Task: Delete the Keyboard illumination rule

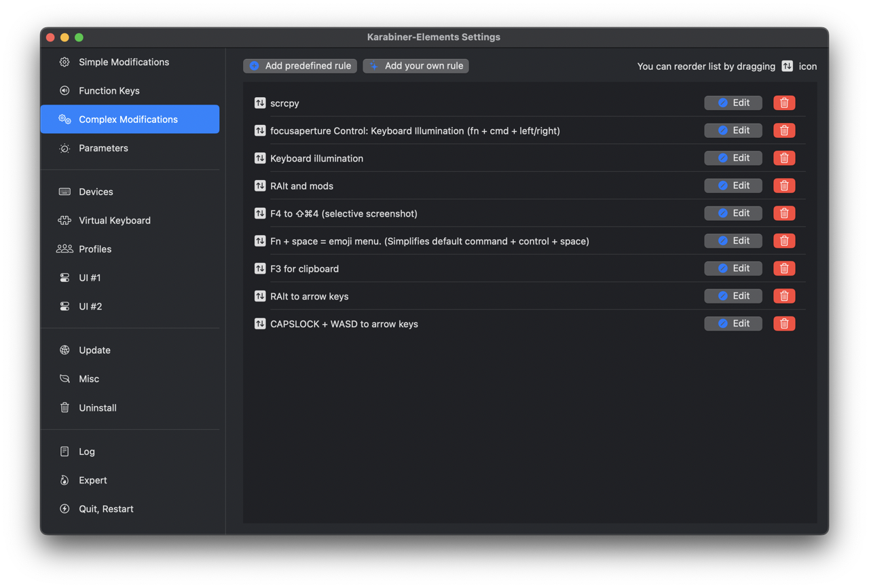Action: [784, 158]
